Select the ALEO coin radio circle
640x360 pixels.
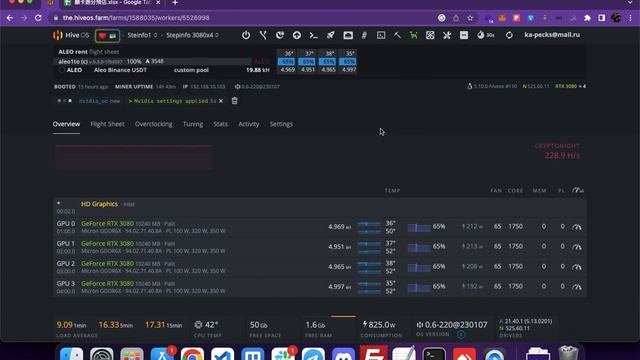pyautogui.click(x=62, y=70)
